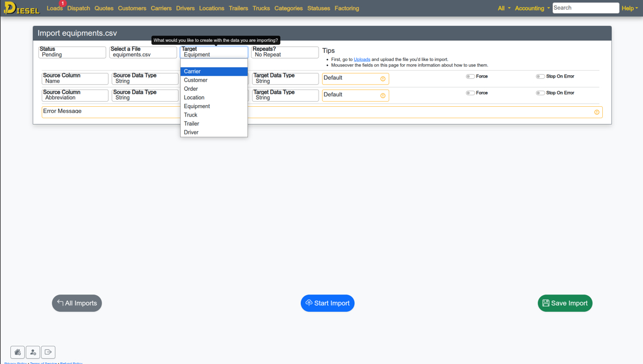Viewport: 643px width, 364px height.
Task: Toggle Force for the Name column
Action: [x=470, y=76]
